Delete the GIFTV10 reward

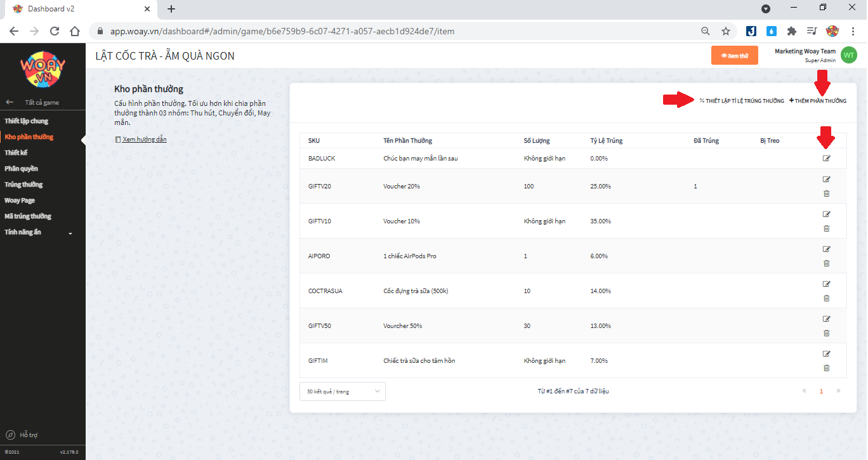point(826,228)
